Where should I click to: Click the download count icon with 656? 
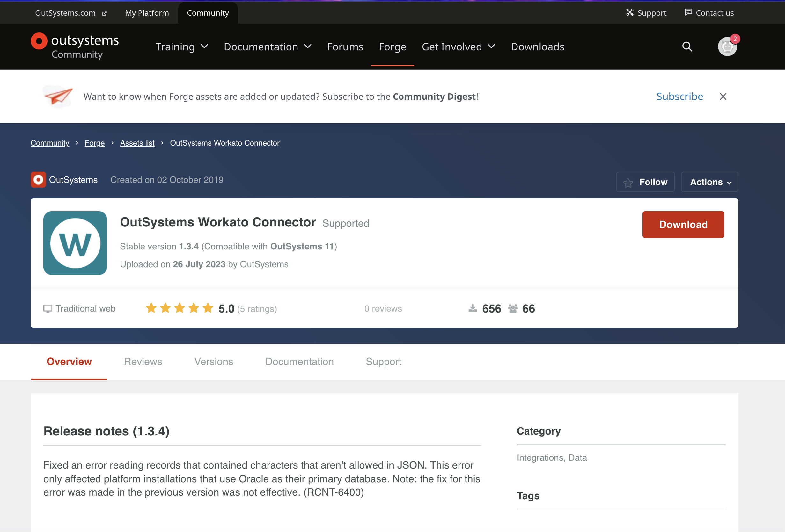click(473, 308)
